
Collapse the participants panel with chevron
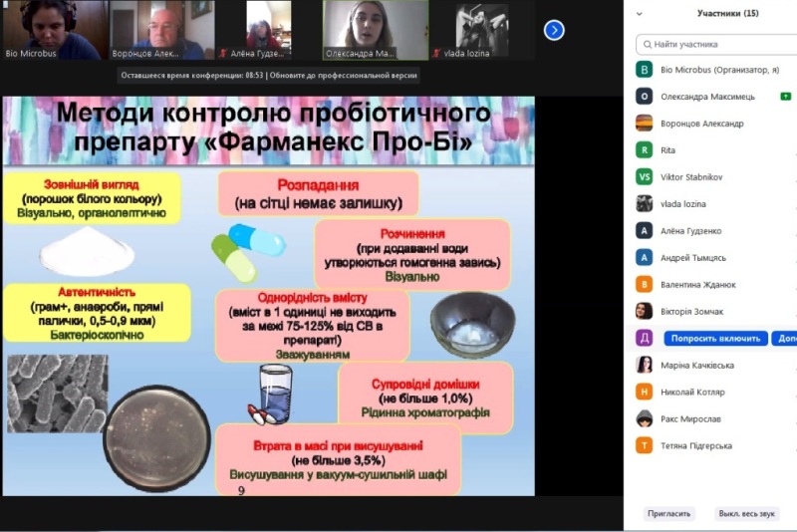(x=640, y=14)
